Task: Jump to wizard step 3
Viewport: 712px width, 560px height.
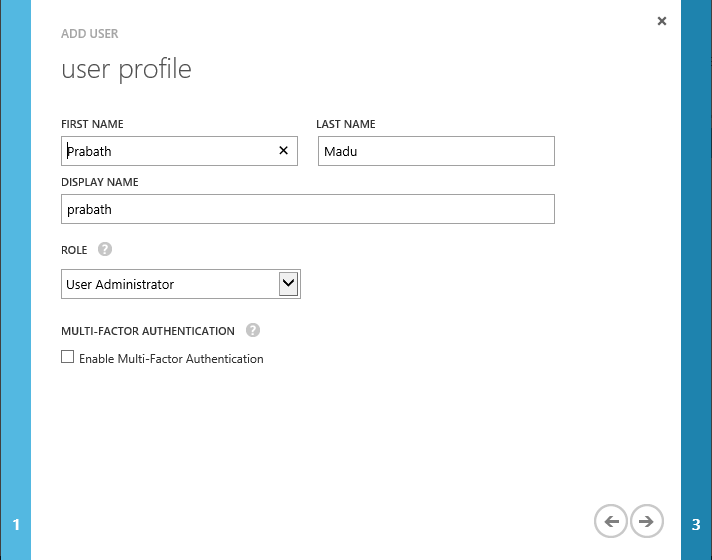Action: click(x=696, y=524)
